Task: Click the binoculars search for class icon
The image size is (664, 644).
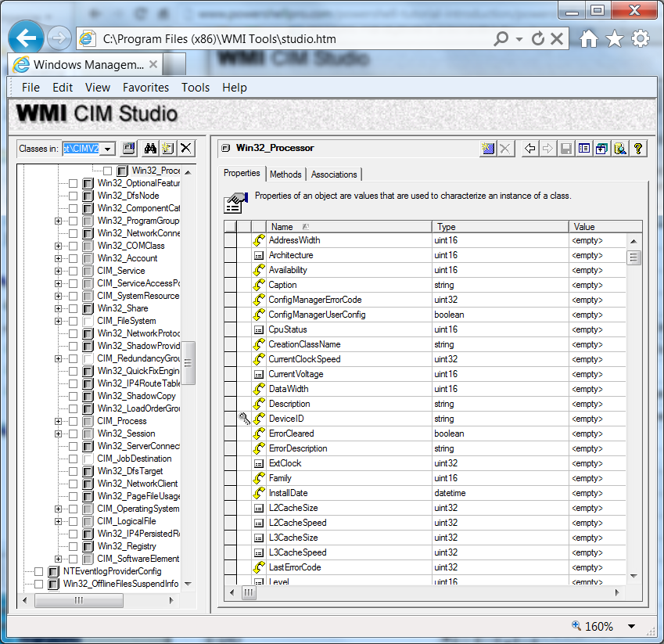Action: 150,149
